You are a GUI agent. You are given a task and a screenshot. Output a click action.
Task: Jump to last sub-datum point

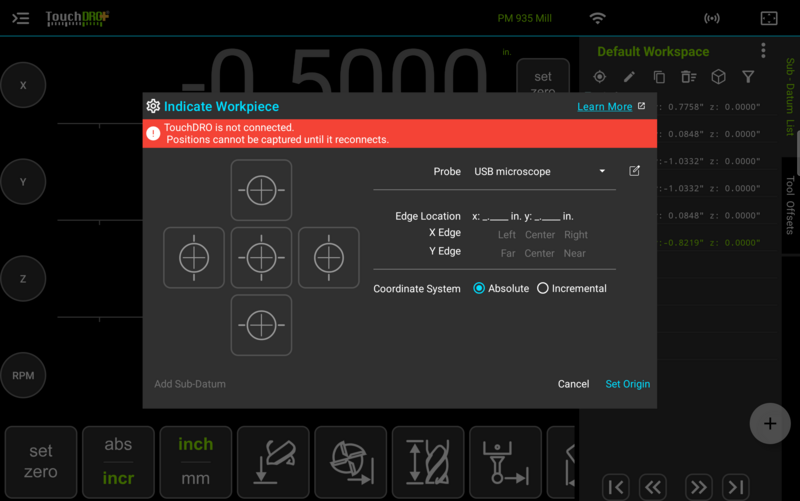(736, 487)
